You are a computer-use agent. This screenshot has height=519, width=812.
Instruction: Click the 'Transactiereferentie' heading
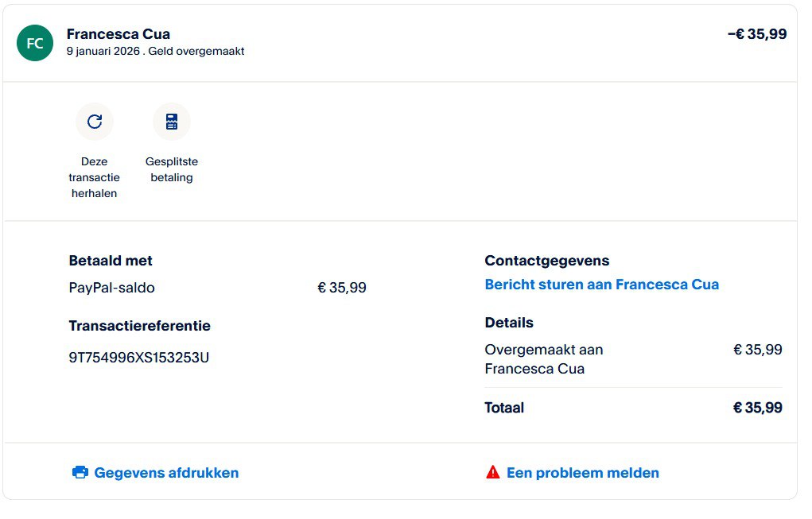[140, 326]
